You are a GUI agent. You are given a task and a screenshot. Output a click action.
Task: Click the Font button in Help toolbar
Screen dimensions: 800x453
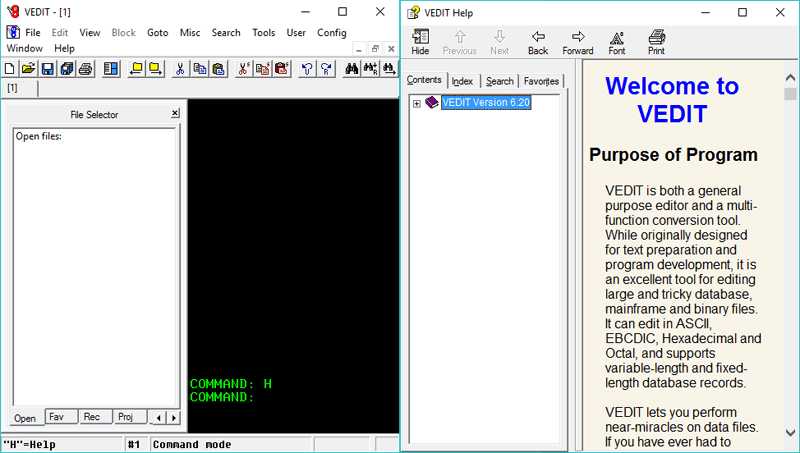[x=617, y=42]
